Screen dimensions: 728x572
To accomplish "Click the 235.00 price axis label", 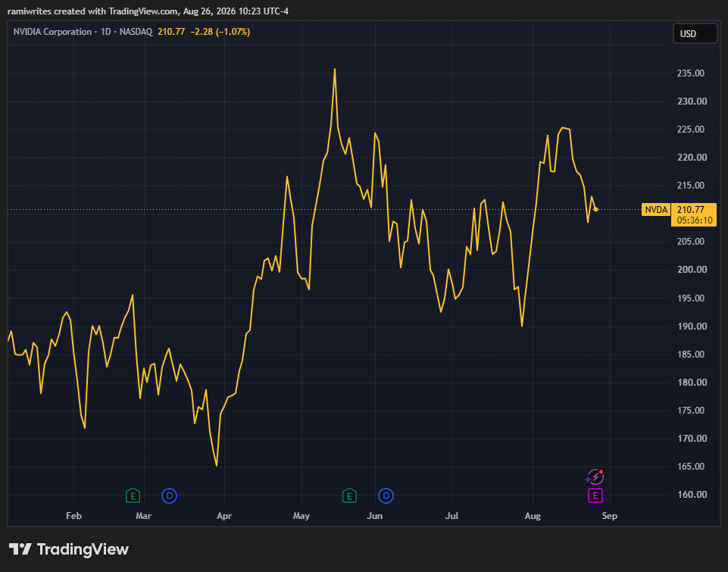I will pos(691,73).
